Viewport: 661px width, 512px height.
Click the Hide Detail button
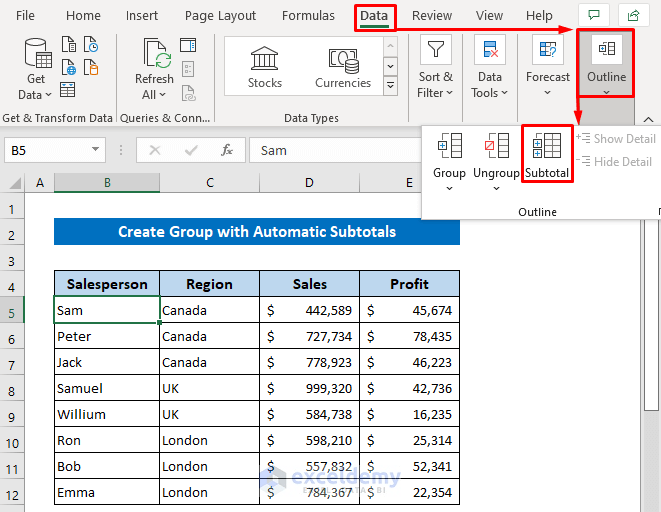[614, 161]
